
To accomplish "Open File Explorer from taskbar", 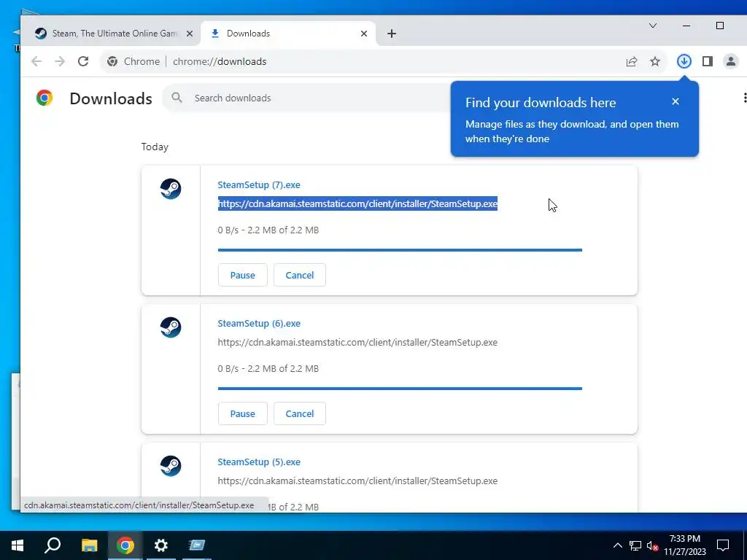I will pyautogui.click(x=89, y=545).
